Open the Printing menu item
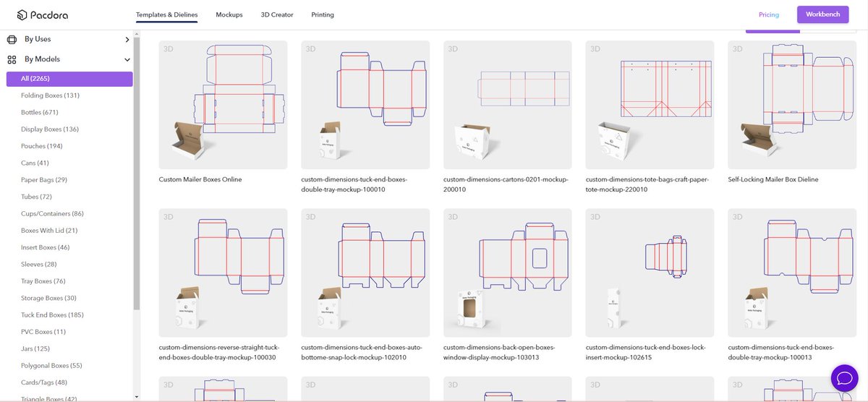Screen dimensions: 868x402 pyautogui.click(x=323, y=14)
